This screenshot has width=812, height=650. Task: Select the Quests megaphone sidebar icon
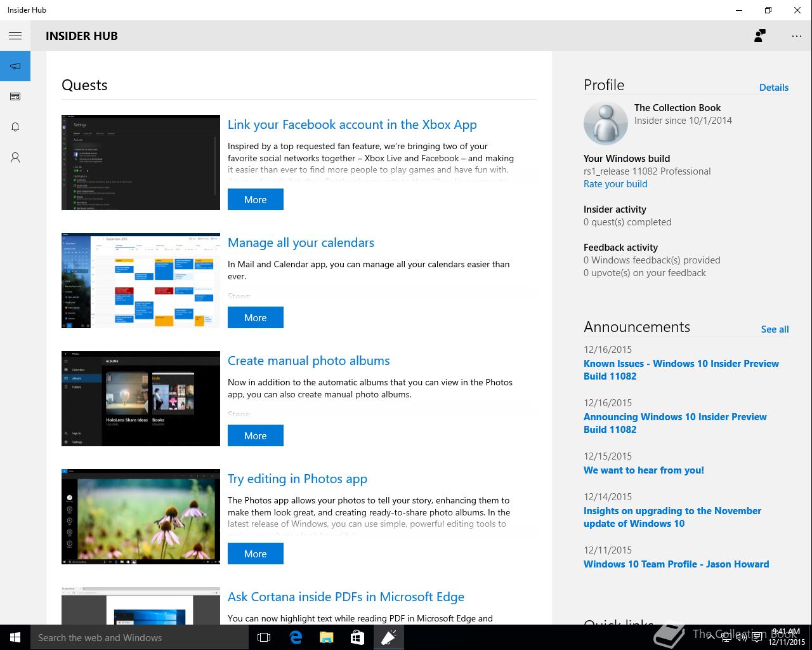[x=15, y=66]
